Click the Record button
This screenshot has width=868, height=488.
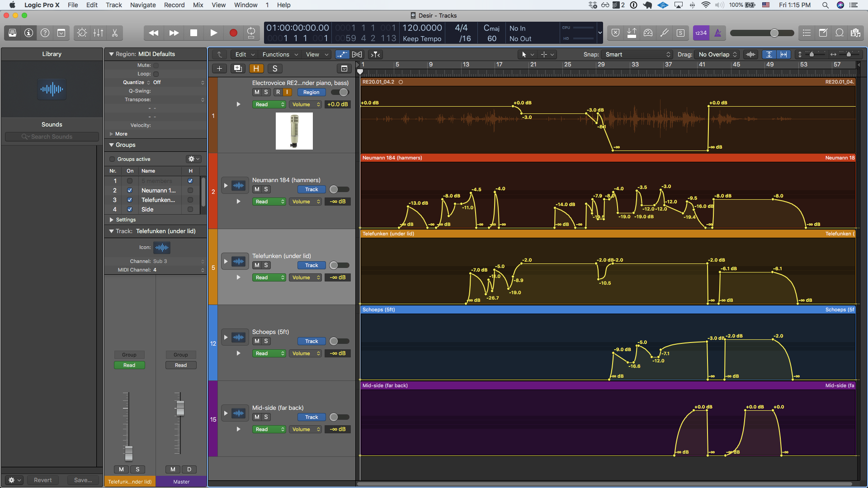233,33
